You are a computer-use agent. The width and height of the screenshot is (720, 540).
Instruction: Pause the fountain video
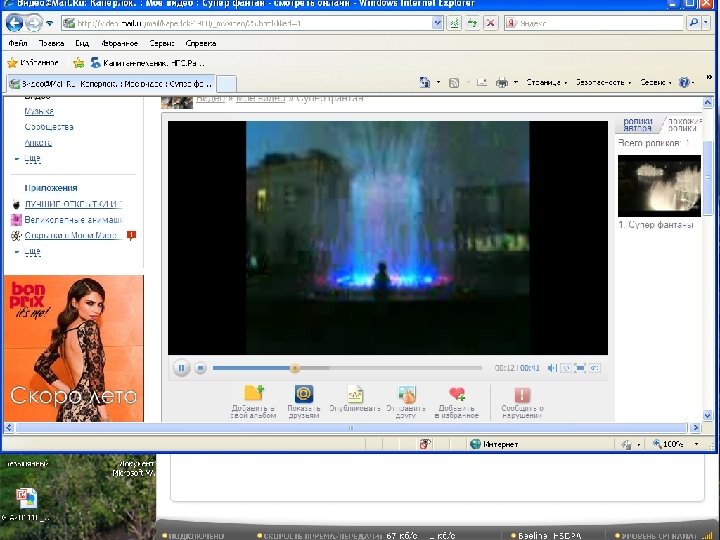click(x=181, y=368)
